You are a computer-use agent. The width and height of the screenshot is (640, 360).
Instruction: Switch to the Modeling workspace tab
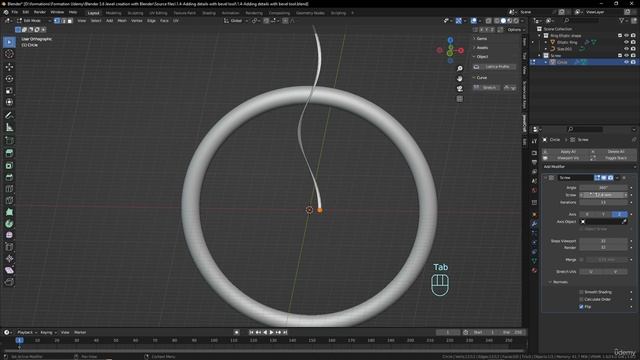pos(113,13)
